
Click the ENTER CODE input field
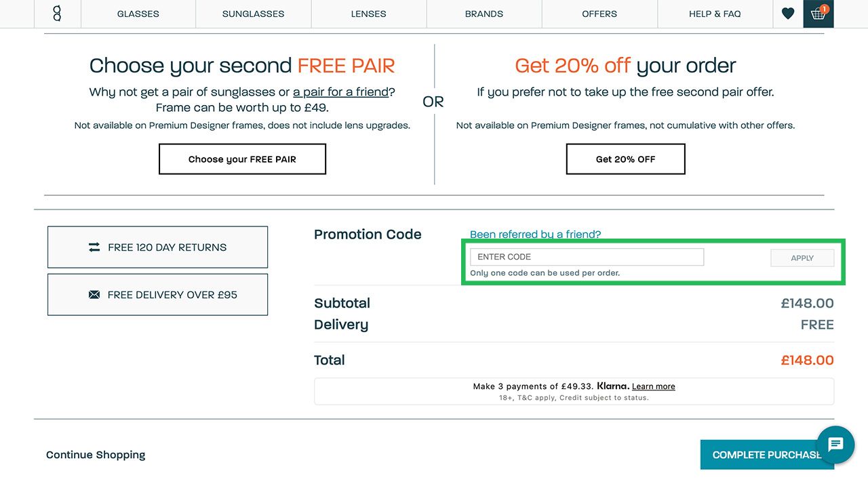click(587, 257)
